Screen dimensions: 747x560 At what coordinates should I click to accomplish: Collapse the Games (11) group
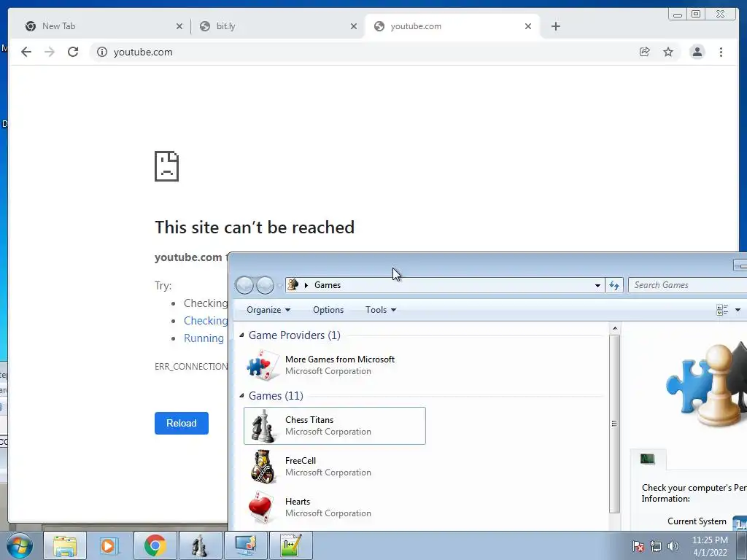point(241,396)
